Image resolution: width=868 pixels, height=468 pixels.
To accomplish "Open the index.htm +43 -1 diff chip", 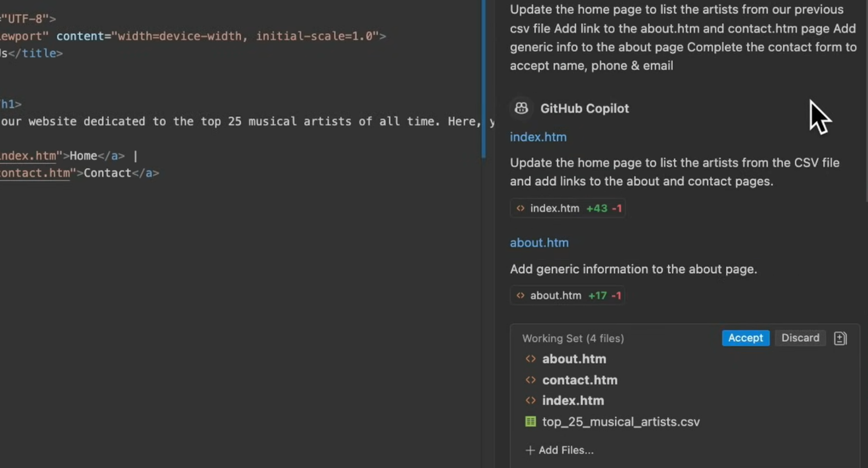I will tap(568, 209).
